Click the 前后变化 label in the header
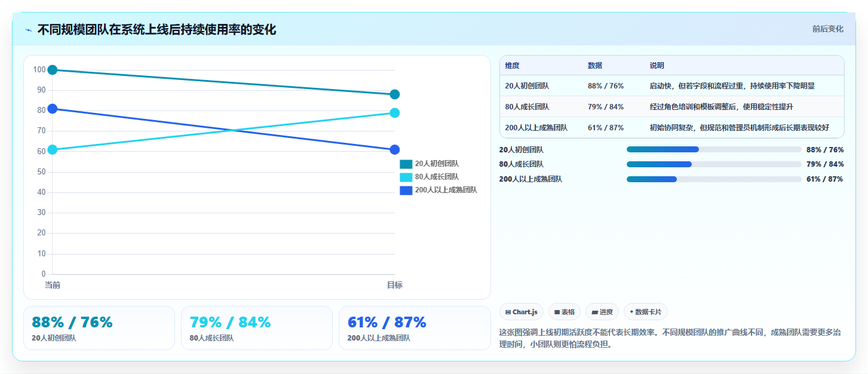The image size is (868, 374). (x=827, y=29)
